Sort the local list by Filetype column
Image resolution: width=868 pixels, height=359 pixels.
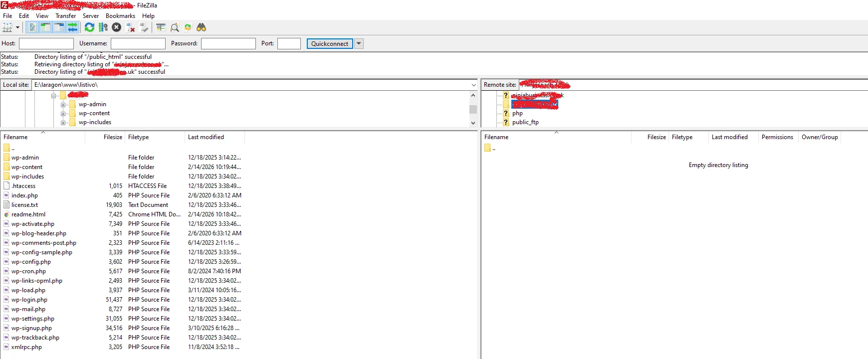click(155, 137)
